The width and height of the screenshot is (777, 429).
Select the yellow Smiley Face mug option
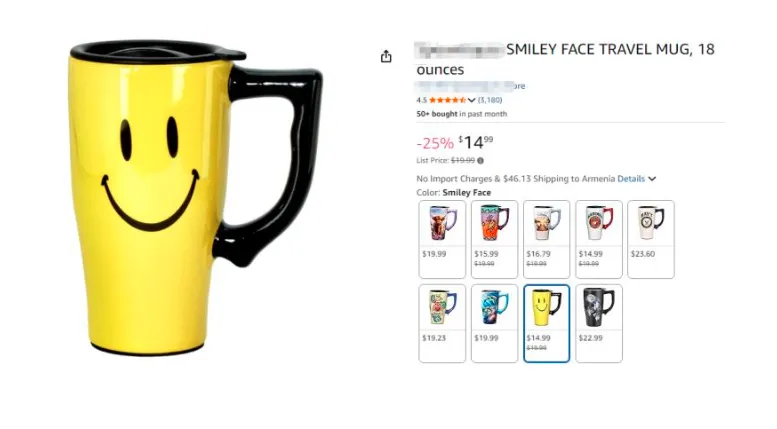547,323
